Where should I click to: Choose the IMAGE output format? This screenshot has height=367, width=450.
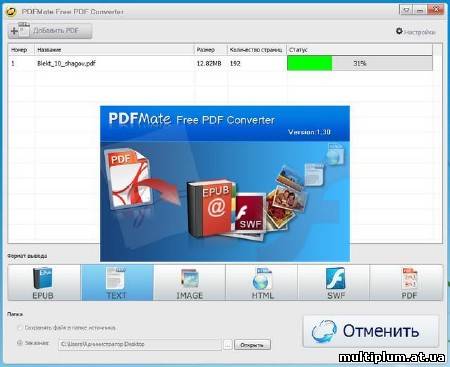pyautogui.click(x=190, y=283)
